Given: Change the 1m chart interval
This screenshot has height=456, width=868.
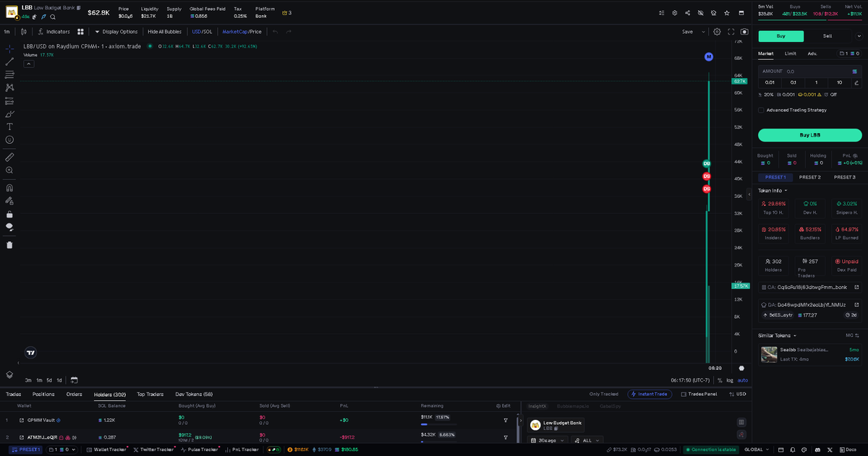Looking at the screenshot, I should (7, 32).
